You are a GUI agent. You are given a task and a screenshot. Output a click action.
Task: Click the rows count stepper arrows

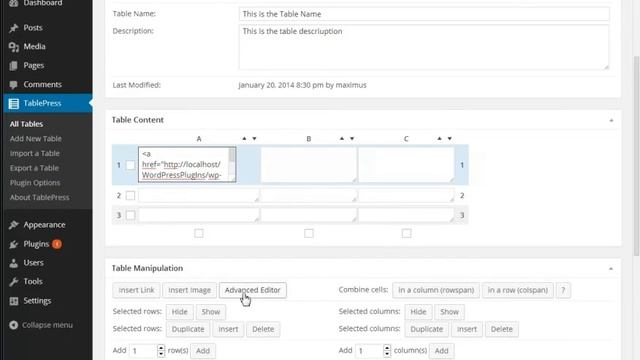pyautogui.click(x=161, y=351)
